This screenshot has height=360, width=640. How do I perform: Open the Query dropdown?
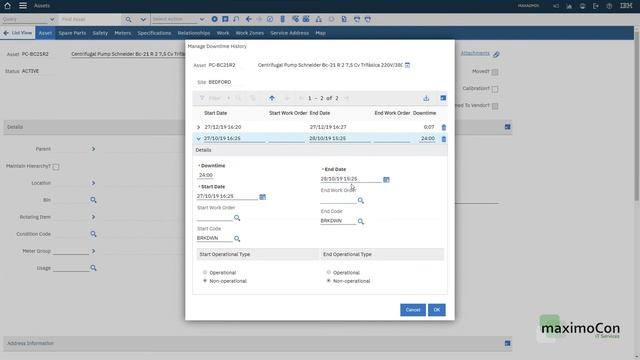coord(52,19)
